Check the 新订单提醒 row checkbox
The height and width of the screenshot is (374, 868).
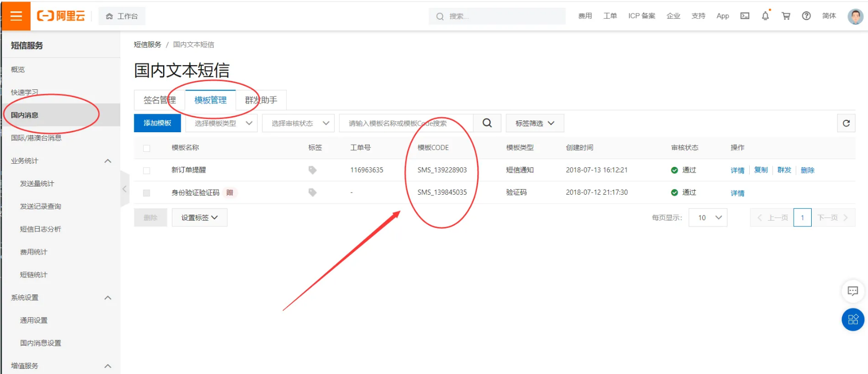pyautogui.click(x=147, y=170)
